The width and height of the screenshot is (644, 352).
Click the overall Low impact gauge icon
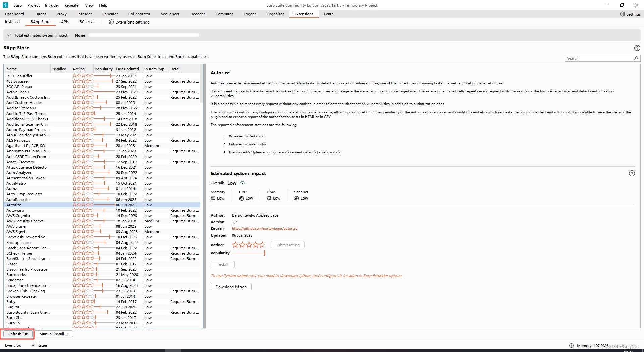(x=242, y=183)
